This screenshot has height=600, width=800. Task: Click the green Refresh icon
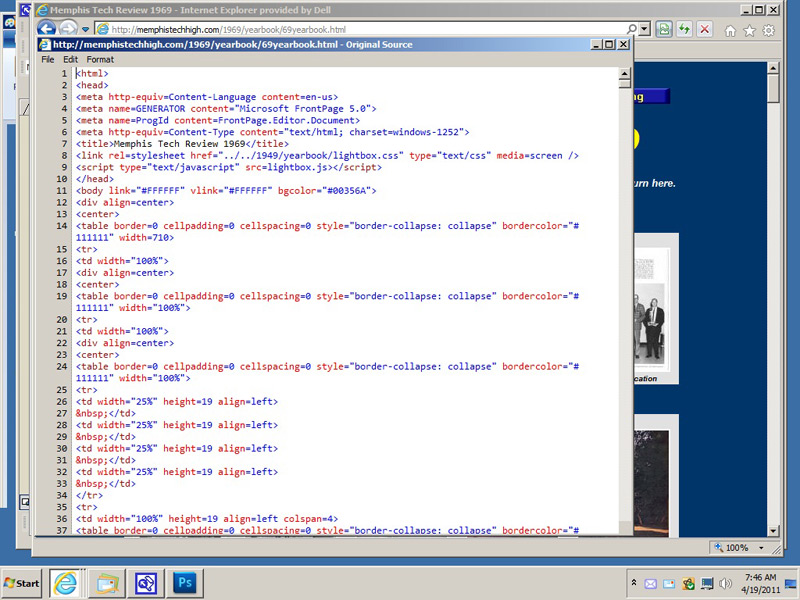(684, 29)
